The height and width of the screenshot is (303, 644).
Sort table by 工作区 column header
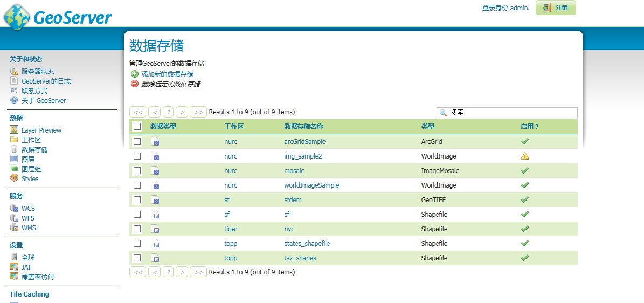tap(234, 127)
